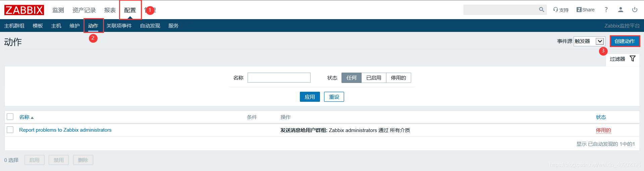Open the 支持 support link
The height and width of the screenshot is (171, 644).
pyautogui.click(x=561, y=10)
